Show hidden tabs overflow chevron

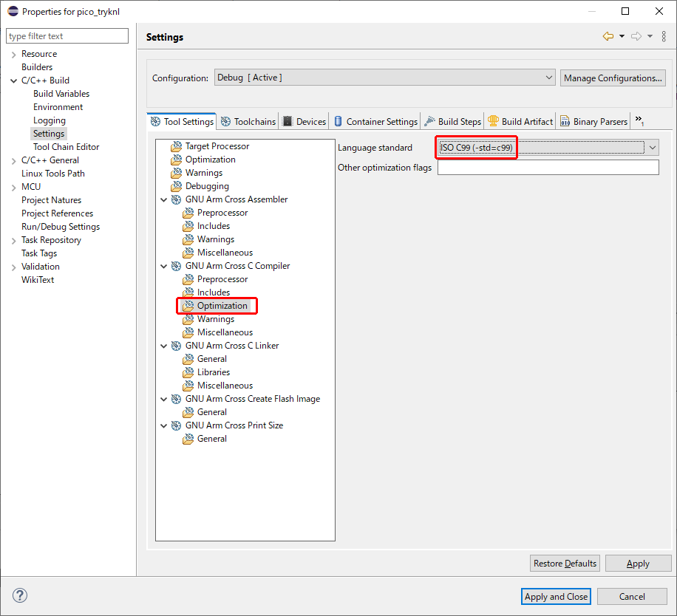tap(639, 120)
